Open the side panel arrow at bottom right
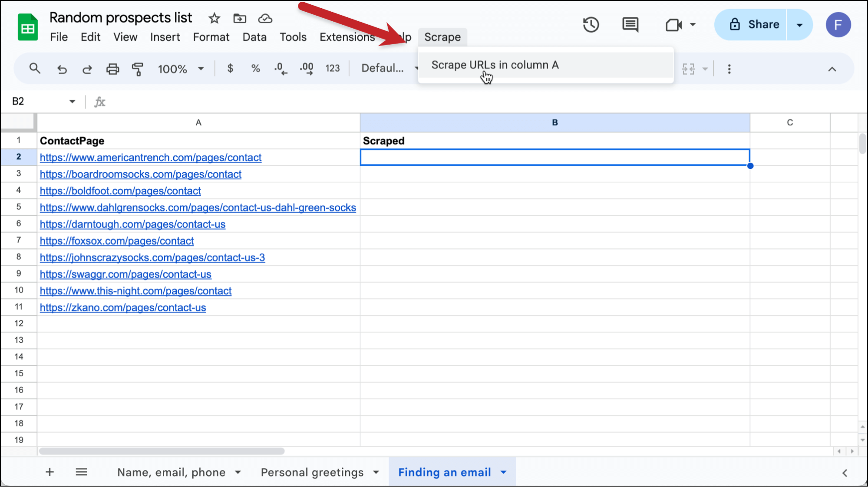The height and width of the screenshot is (487, 868). click(845, 473)
